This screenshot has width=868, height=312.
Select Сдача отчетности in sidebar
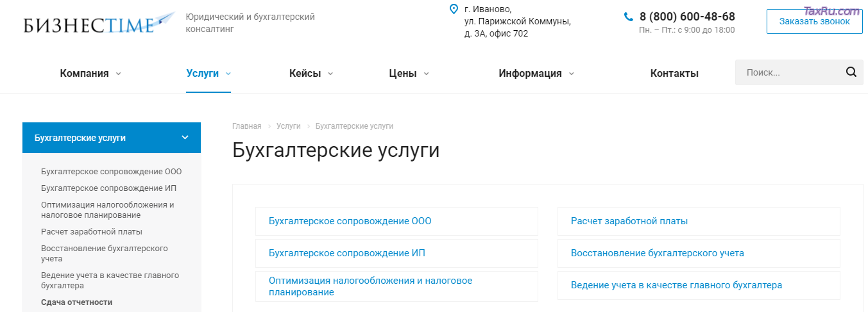click(76, 302)
